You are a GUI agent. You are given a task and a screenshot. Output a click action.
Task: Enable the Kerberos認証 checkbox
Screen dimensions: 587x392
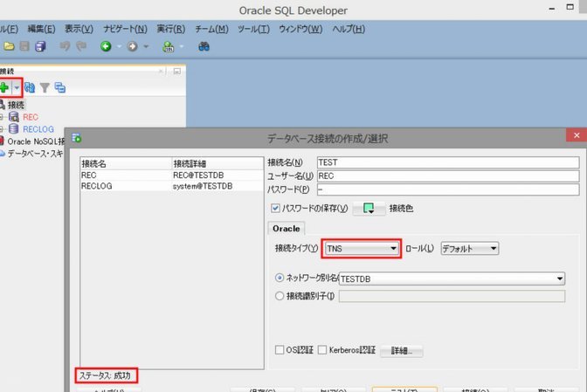tap(322, 350)
